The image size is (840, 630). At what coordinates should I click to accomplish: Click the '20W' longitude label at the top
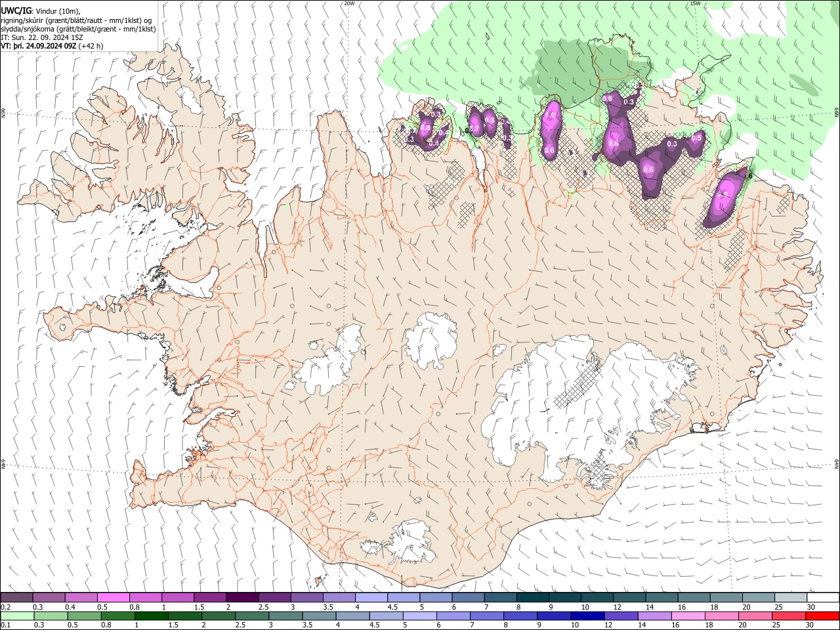pos(349,3)
